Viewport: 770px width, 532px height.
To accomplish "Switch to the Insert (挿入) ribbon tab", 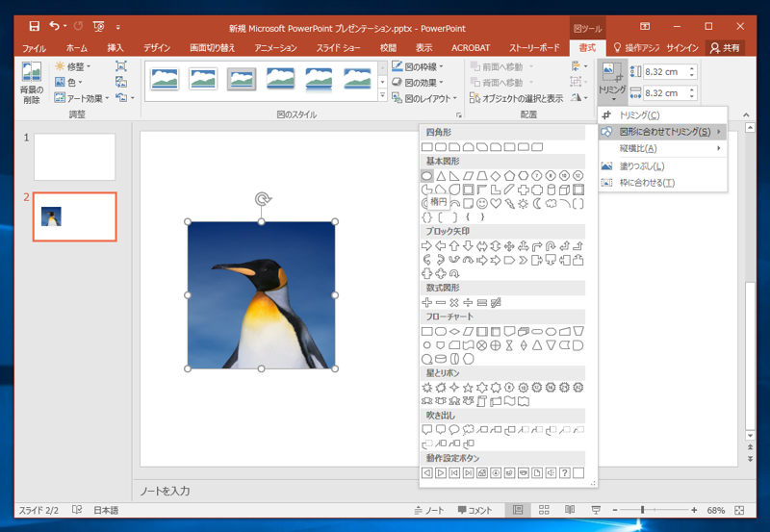I will [x=115, y=47].
